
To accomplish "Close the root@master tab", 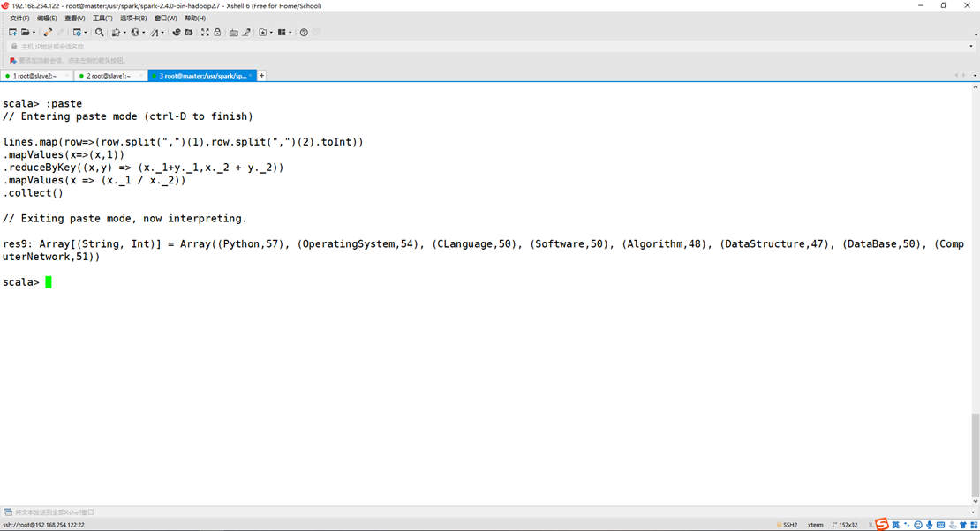I will [x=250, y=76].
